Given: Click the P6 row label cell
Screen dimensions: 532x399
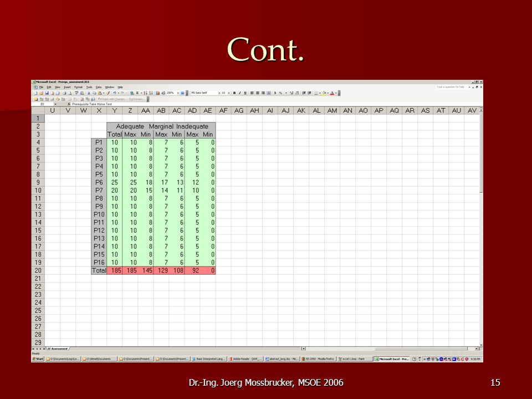Looking at the screenshot, I should pos(99,182).
